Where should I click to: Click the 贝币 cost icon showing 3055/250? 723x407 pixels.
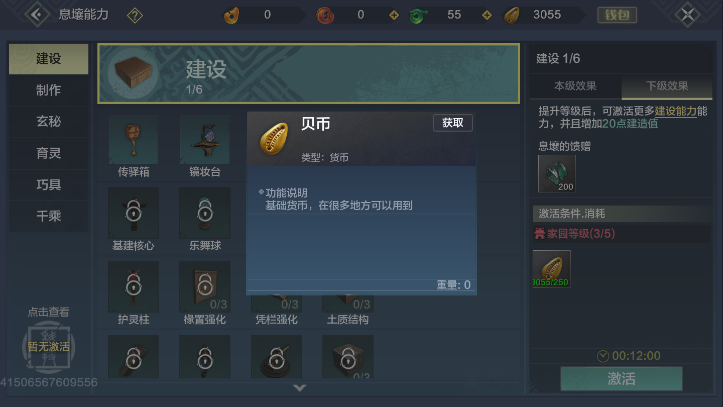coord(551,269)
